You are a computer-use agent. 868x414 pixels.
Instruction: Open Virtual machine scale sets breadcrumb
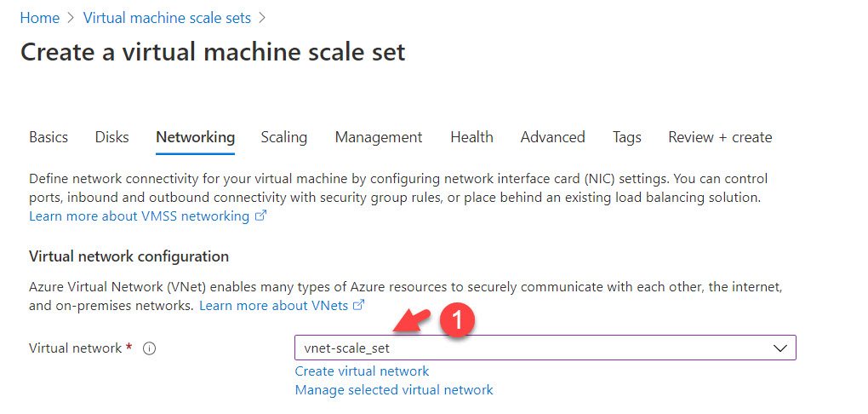[168, 18]
